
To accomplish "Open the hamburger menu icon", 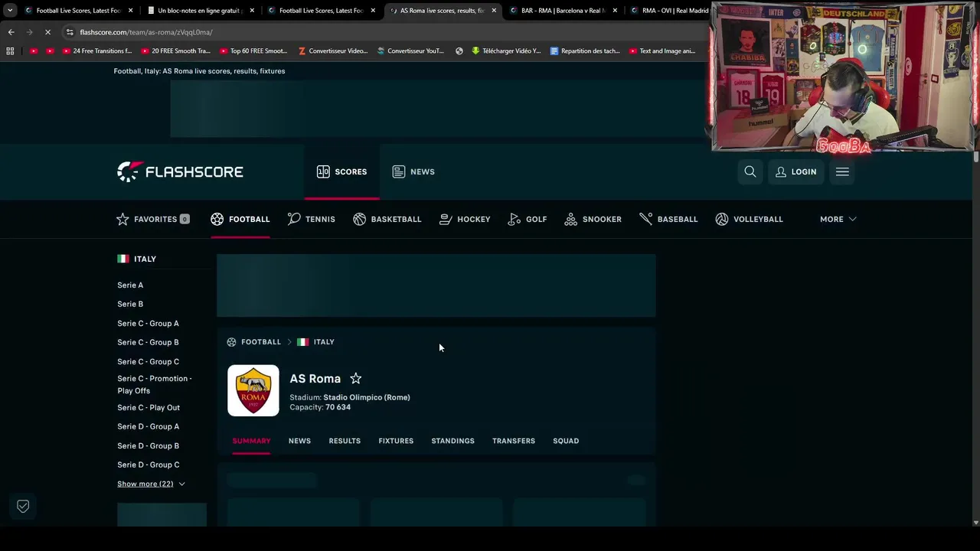I will coord(842,171).
